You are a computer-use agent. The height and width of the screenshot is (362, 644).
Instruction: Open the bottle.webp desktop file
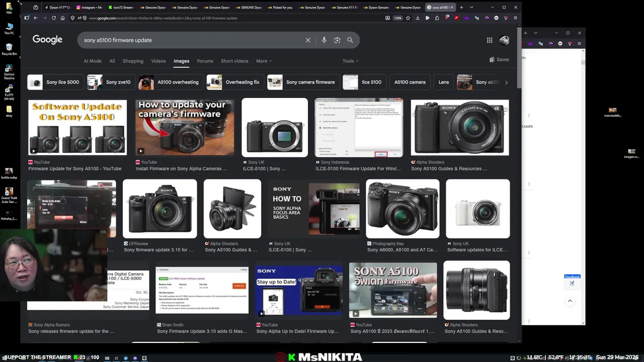(9, 173)
